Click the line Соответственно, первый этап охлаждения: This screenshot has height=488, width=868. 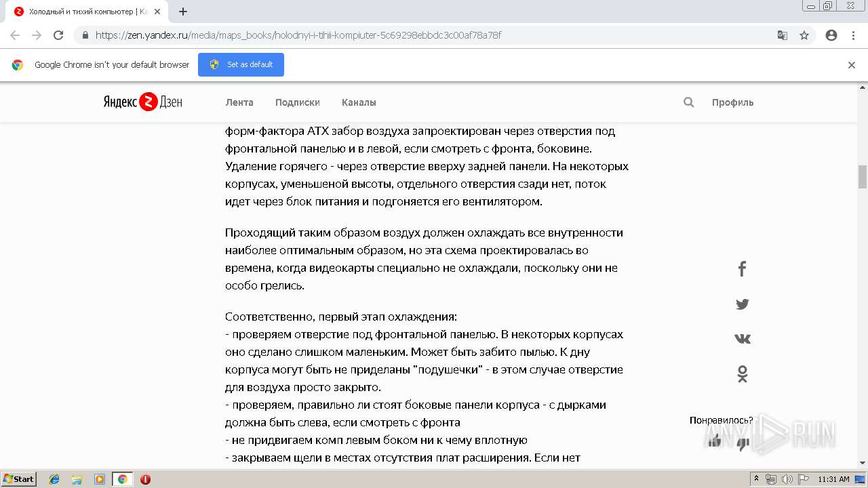point(341,317)
